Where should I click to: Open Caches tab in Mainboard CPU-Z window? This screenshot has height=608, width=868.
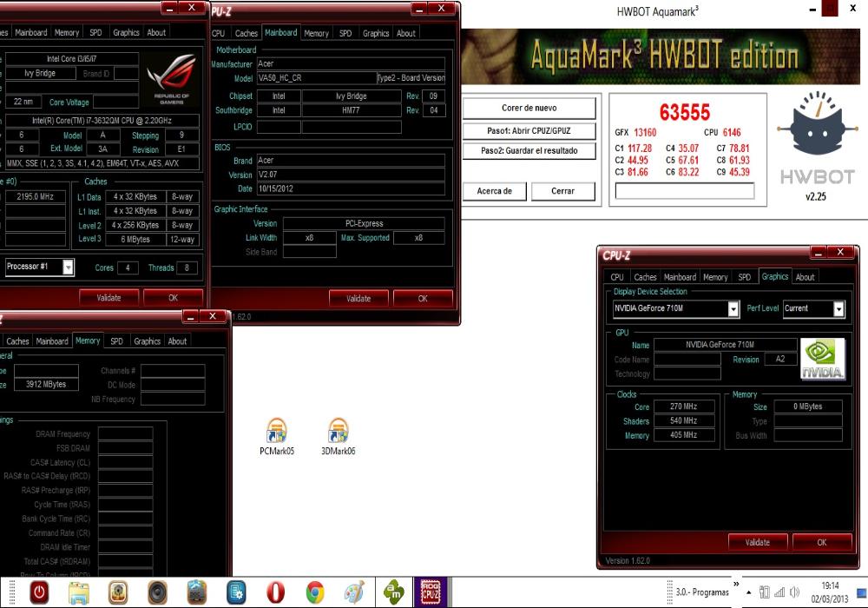[247, 33]
